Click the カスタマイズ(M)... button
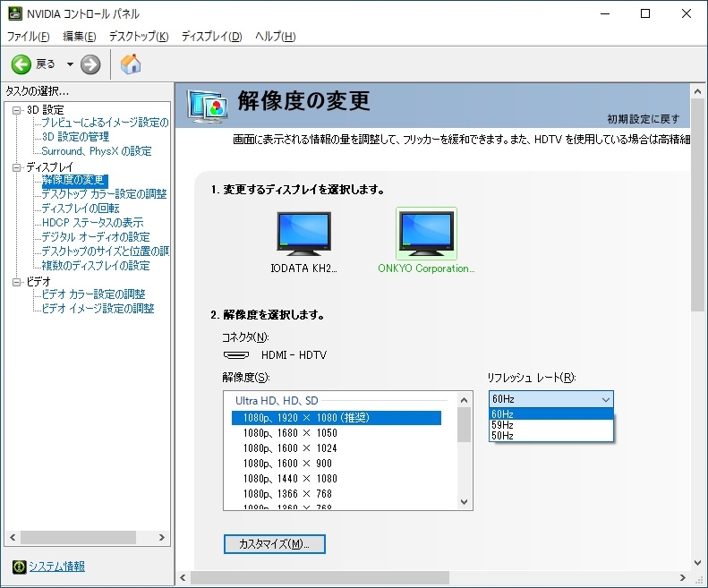This screenshot has width=708, height=588. click(x=275, y=544)
